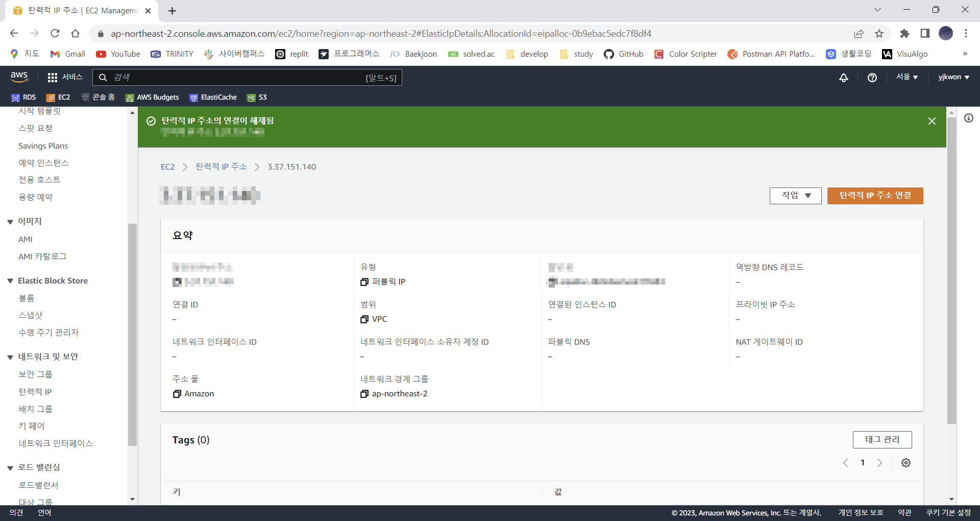Open the Gmail bookmark
980x521 pixels.
click(x=67, y=54)
